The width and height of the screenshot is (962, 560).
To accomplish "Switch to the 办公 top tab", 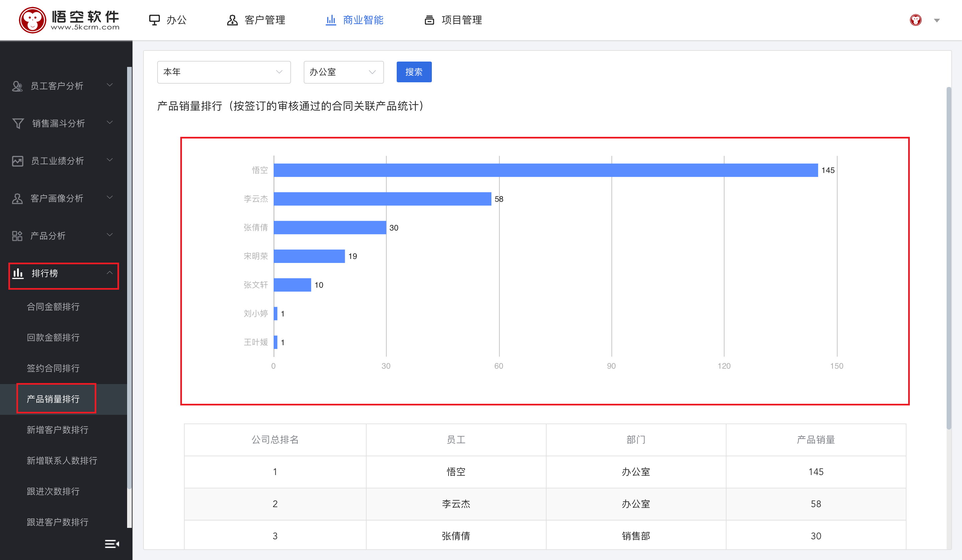I will (168, 20).
